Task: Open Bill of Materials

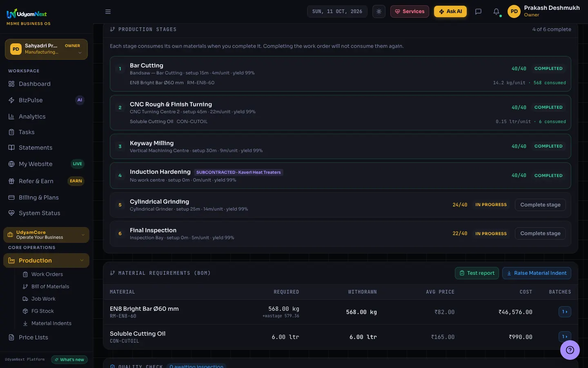Action: pos(50,287)
